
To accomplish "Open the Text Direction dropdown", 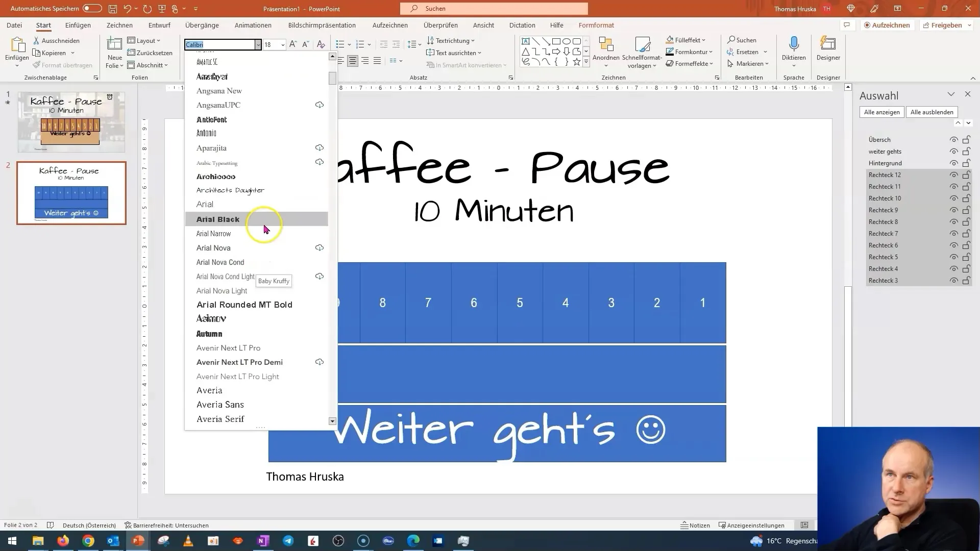I will pyautogui.click(x=451, y=40).
